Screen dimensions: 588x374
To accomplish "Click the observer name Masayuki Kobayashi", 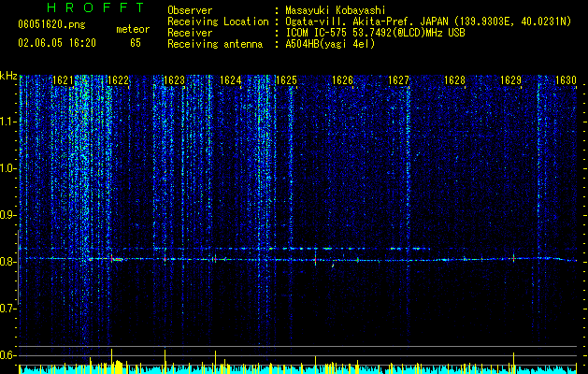I will pos(336,10).
